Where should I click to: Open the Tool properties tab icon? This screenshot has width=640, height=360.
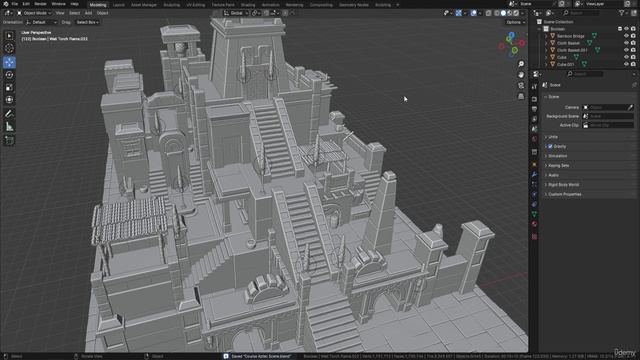[534, 87]
